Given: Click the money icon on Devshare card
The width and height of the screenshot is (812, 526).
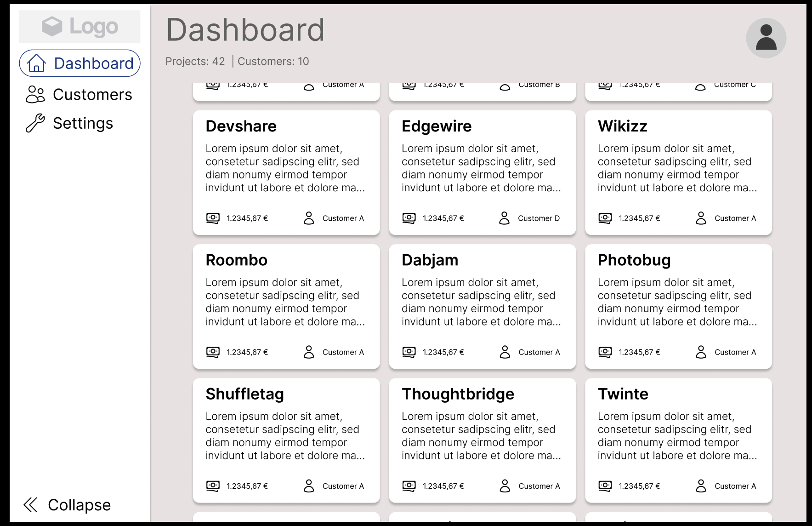Looking at the screenshot, I should pos(213,218).
